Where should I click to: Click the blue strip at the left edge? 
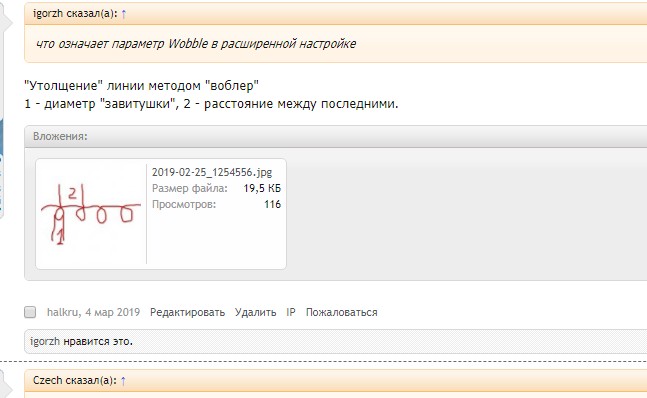point(1,167)
